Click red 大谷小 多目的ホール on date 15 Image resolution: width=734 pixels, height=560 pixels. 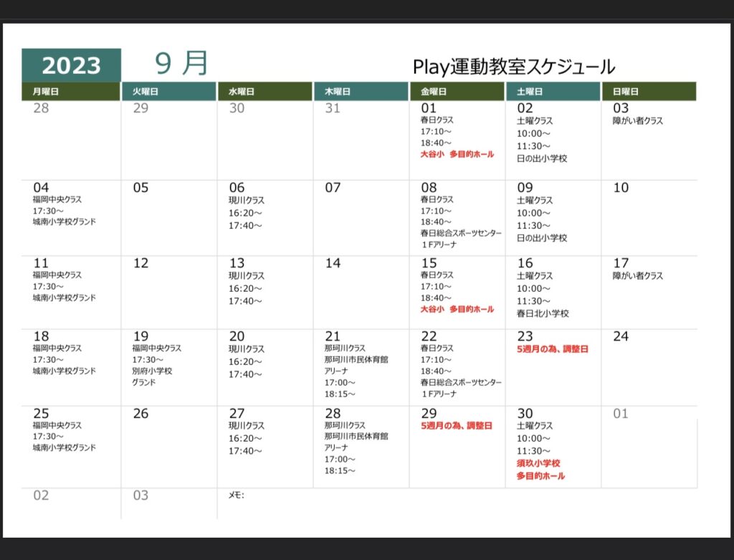click(x=457, y=309)
